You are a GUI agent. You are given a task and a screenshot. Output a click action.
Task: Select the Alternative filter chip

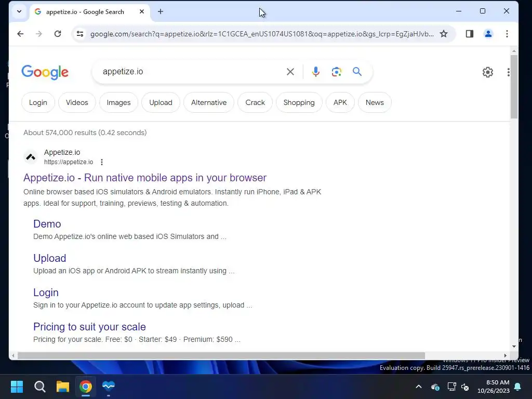click(x=209, y=102)
